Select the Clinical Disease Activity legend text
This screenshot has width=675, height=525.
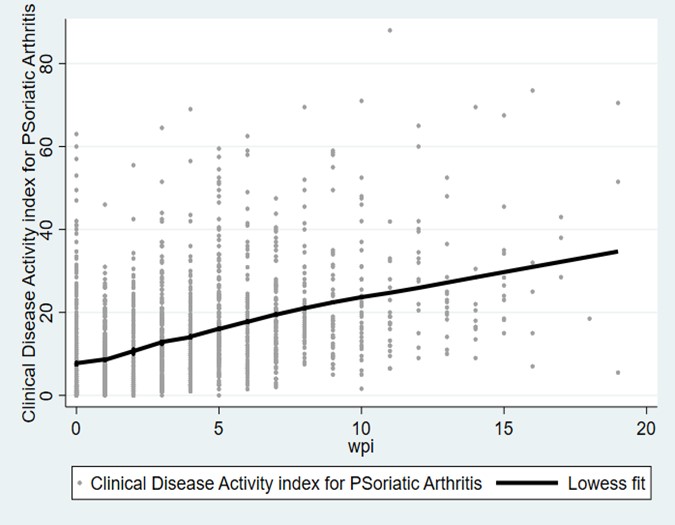point(286,483)
